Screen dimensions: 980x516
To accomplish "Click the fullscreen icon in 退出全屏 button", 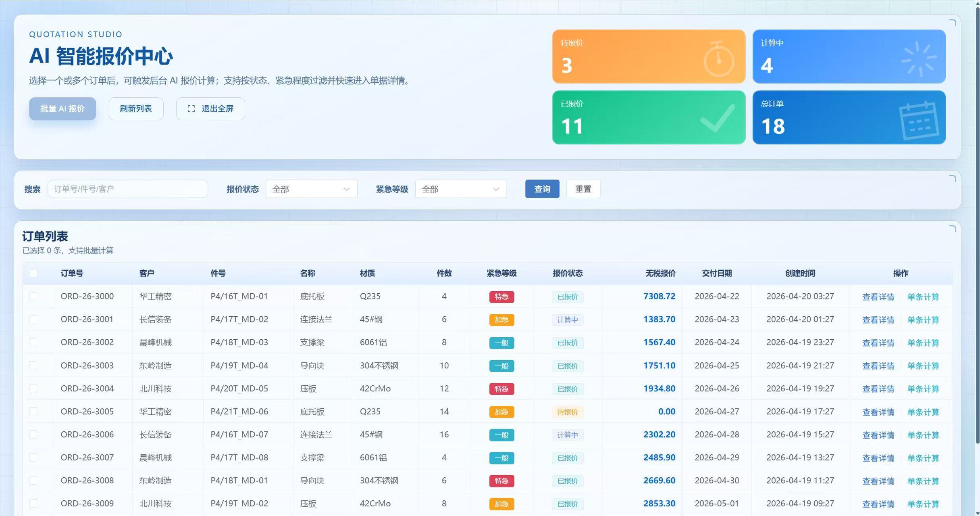I will coord(191,109).
